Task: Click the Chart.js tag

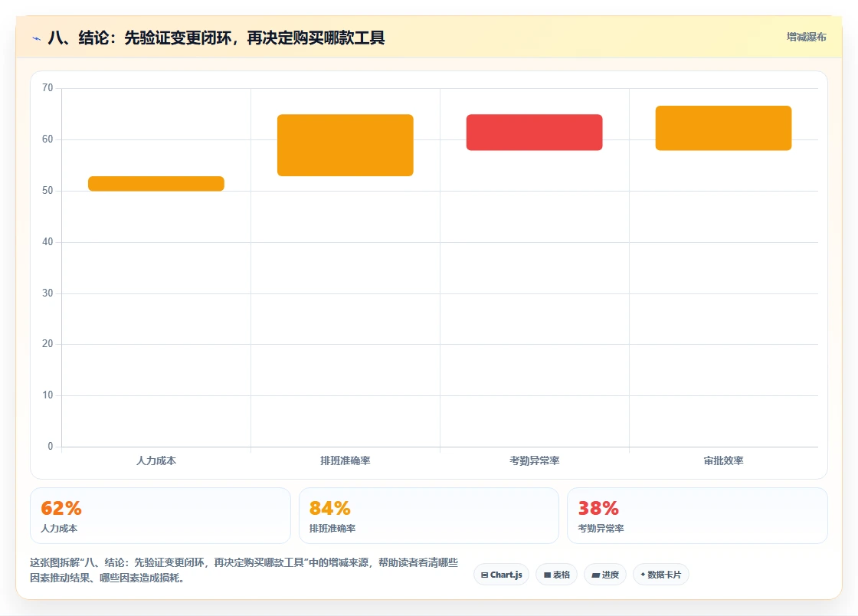Action: [501, 575]
